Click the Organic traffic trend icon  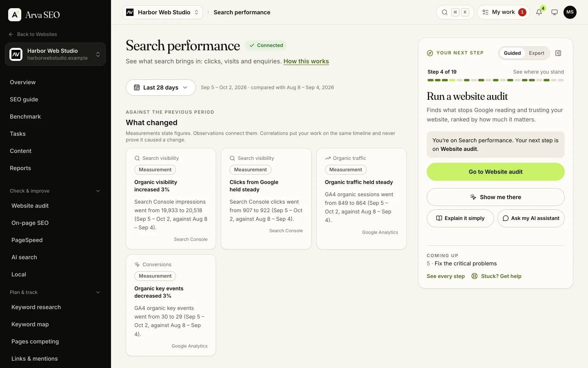pos(327,158)
